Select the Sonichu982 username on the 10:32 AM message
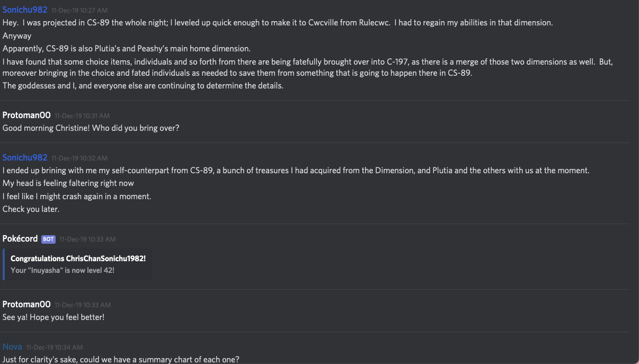 (x=25, y=158)
